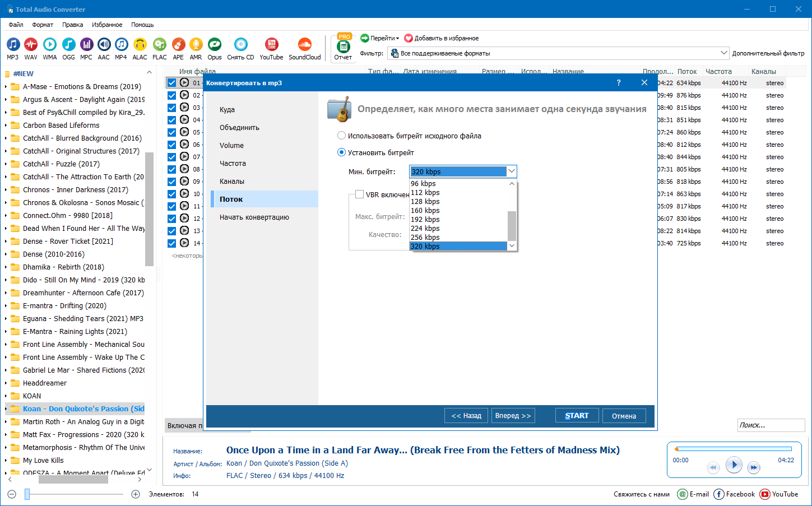Choose 192 kbps in bitrate list
The width and height of the screenshot is (812, 506).
pos(458,220)
